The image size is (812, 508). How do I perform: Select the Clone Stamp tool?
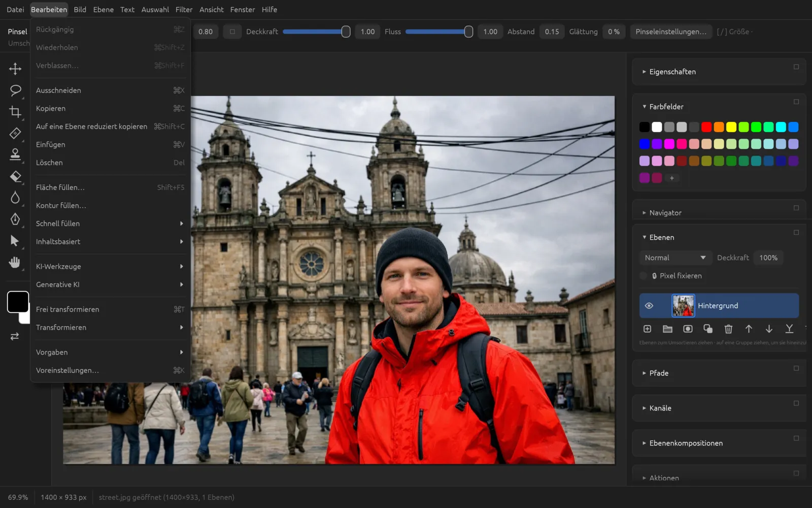coord(15,154)
